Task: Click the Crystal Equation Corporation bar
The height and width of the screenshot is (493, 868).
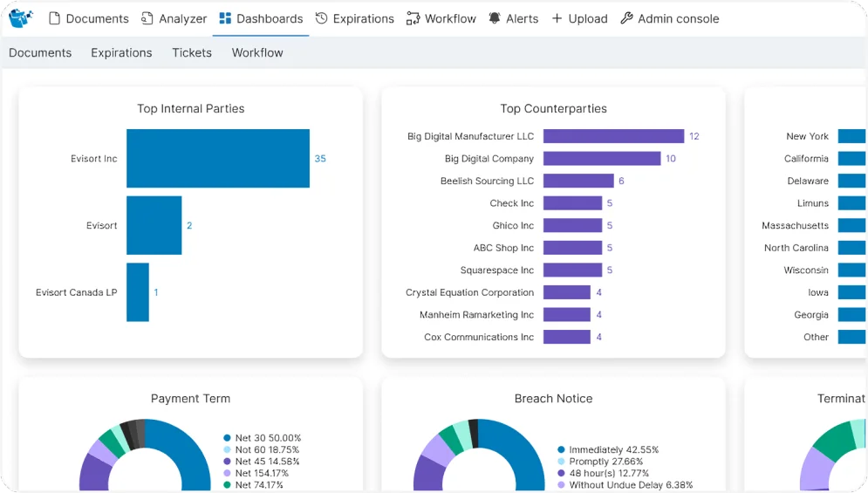Action: pos(567,292)
